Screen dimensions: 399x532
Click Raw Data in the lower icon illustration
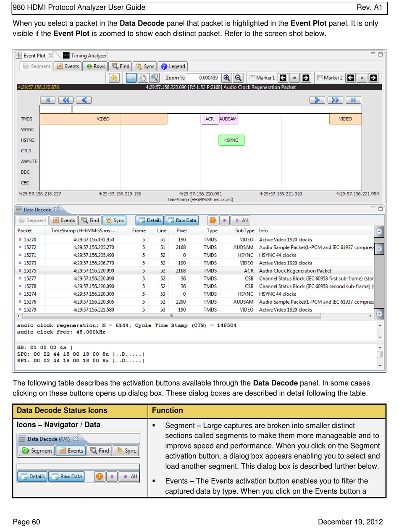point(66,476)
